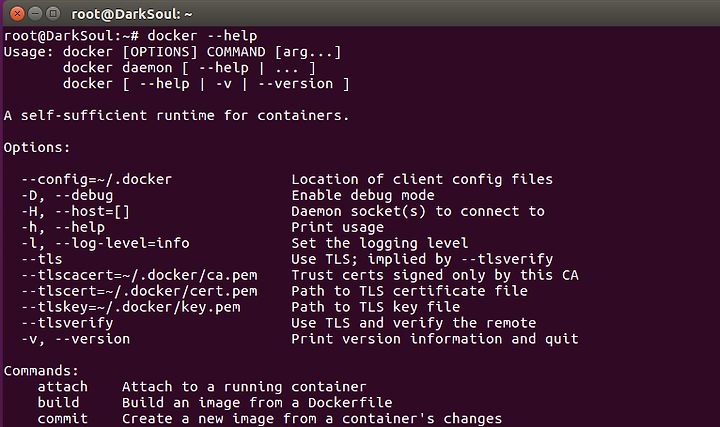
Task: Click the -H, --host=[] option text
Action: 76,211
